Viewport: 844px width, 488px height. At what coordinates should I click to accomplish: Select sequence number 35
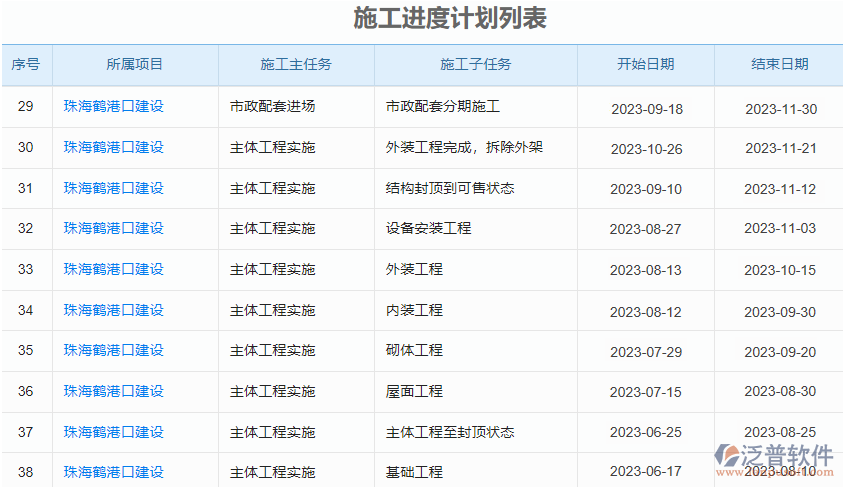click(x=25, y=351)
